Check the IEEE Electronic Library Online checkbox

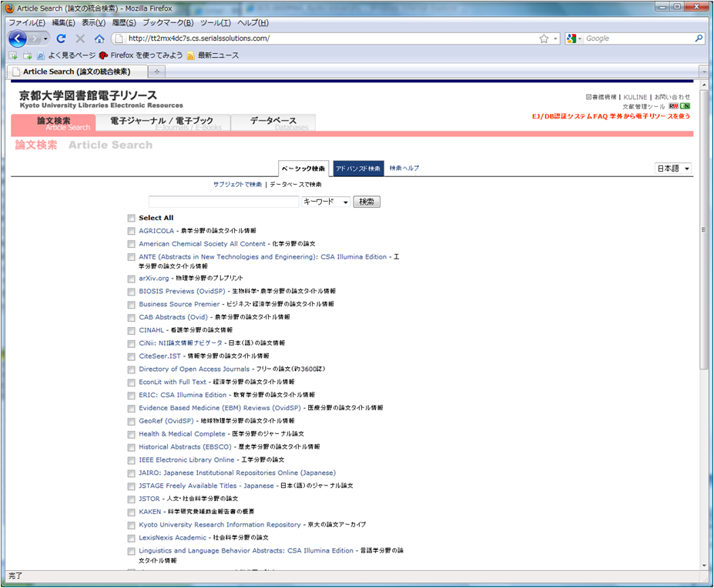point(131,460)
